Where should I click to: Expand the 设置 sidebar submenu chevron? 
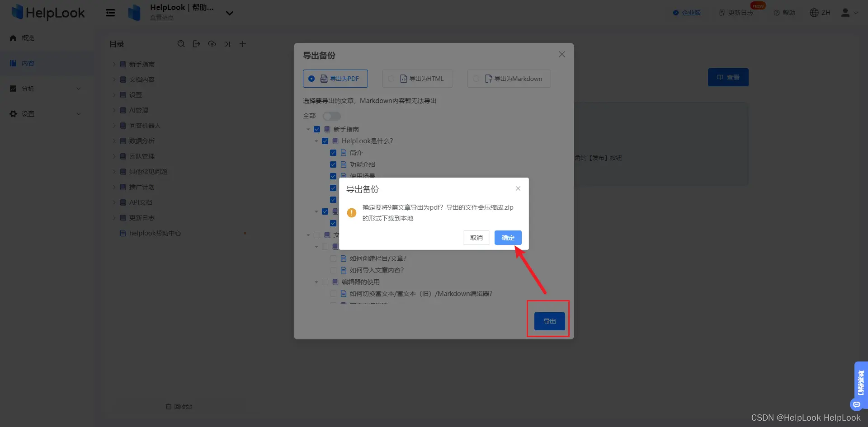click(79, 114)
